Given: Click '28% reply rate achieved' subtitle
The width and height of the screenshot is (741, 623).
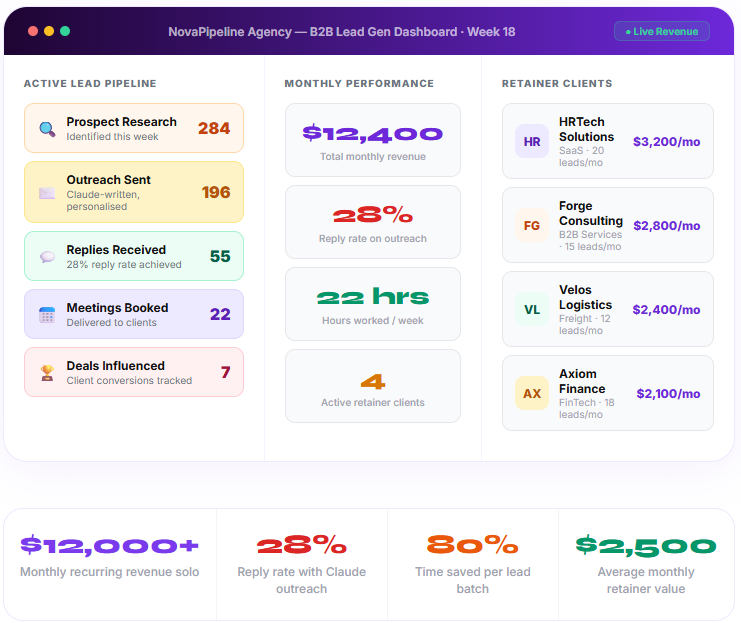Looking at the screenshot, I should pos(124,265).
